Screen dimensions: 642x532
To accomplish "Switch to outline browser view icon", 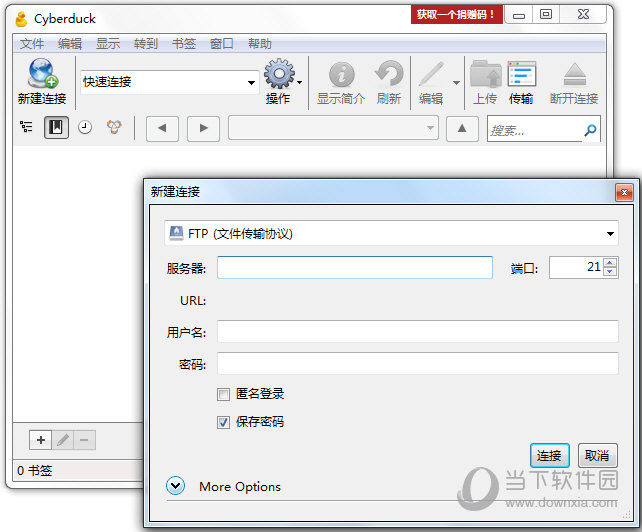I will click(26, 127).
